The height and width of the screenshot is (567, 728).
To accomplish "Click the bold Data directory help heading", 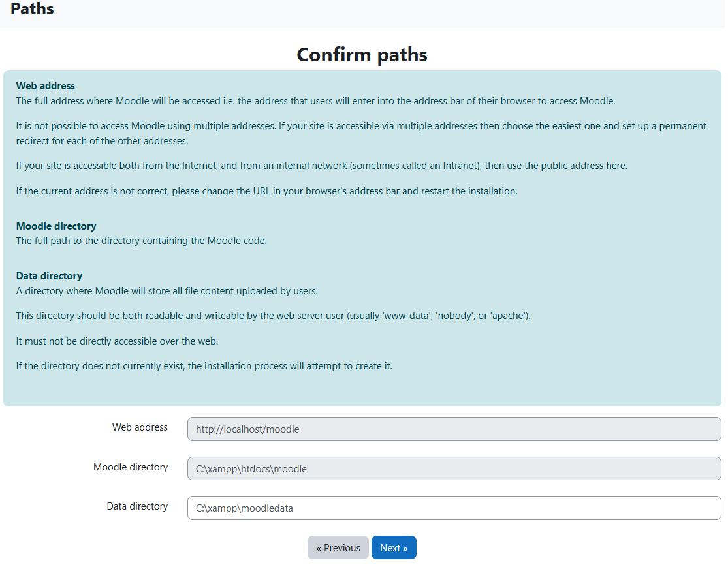I will tap(49, 275).
